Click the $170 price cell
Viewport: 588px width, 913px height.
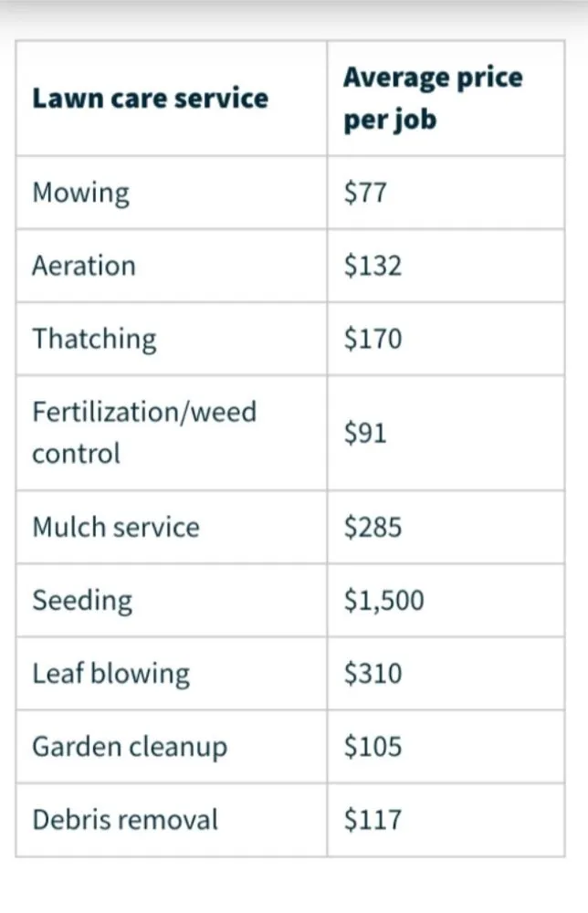click(373, 339)
